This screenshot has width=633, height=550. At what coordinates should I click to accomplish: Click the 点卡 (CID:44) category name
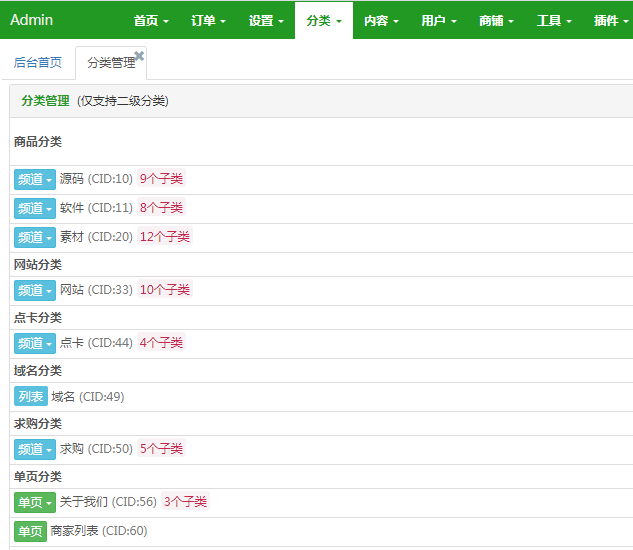tap(96, 342)
